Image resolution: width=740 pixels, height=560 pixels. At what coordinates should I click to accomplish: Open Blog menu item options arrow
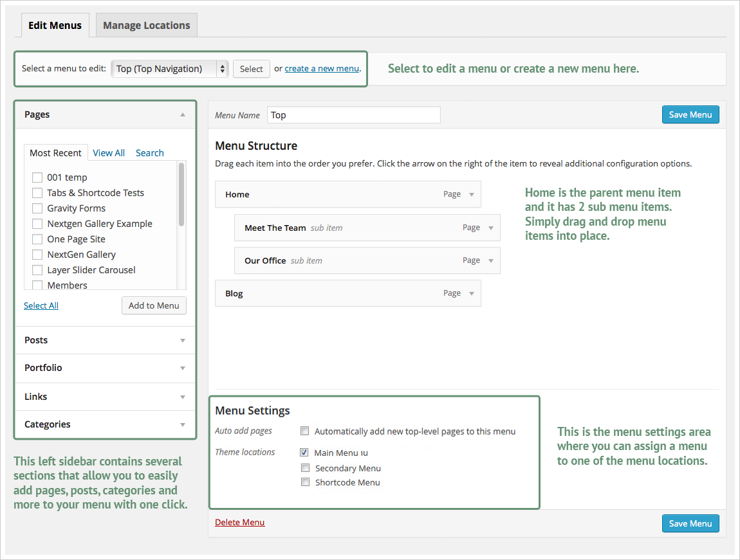point(472,294)
